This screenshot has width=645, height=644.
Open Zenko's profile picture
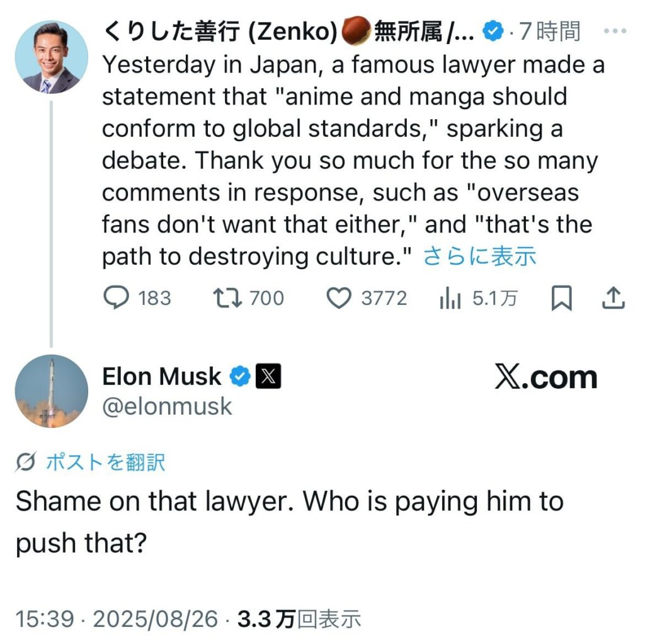pyautogui.click(x=52, y=58)
